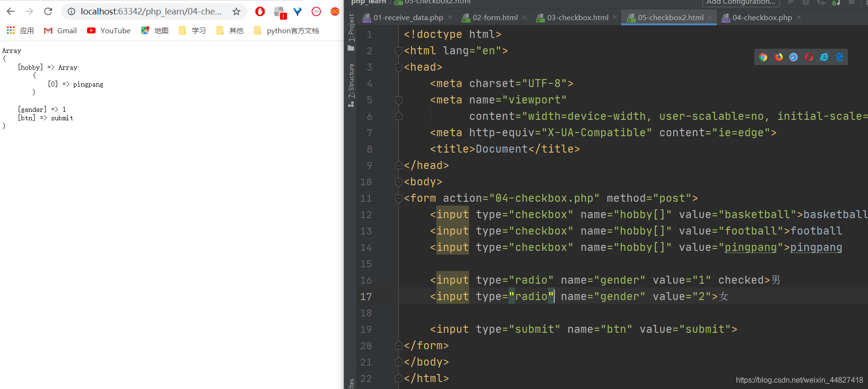Open the Project tool window
The height and width of the screenshot is (389, 868).
click(351, 33)
